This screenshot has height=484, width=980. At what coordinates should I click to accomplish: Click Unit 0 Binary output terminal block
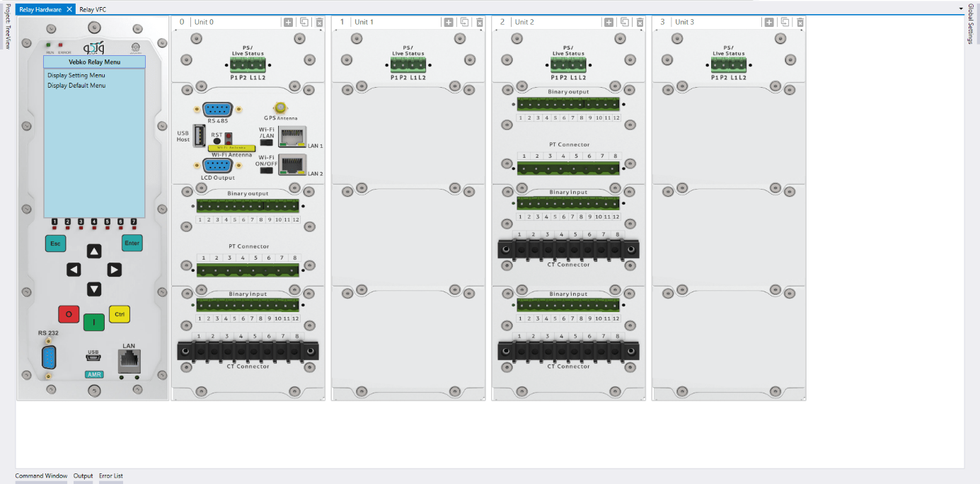coord(248,207)
